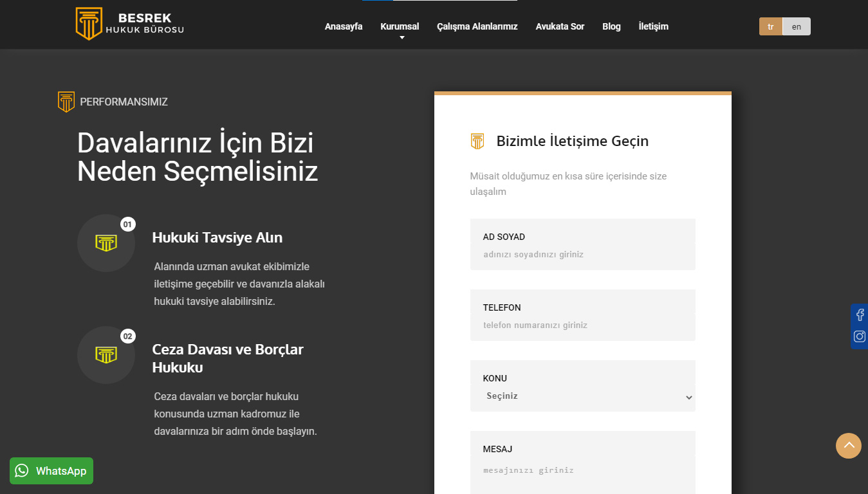Click the pillar icon beside Bizimle İletişime Geçin

[x=477, y=141]
